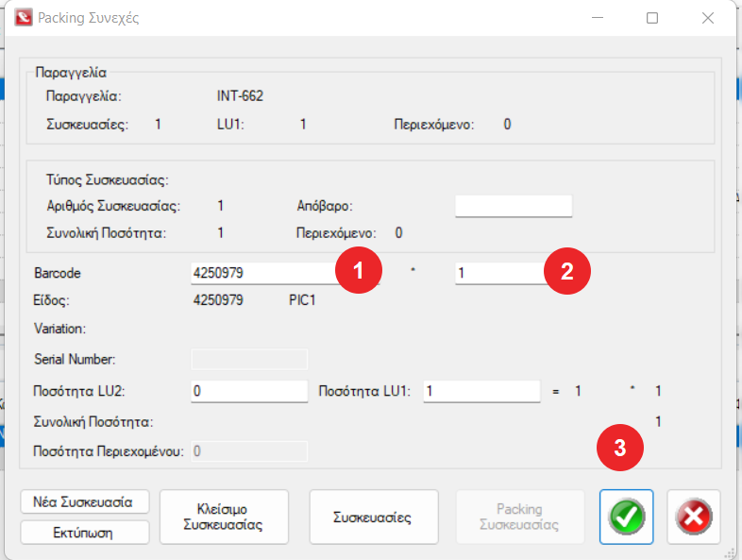Click the order number INT-662
This screenshot has width=742, height=560.
(x=240, y=96)
